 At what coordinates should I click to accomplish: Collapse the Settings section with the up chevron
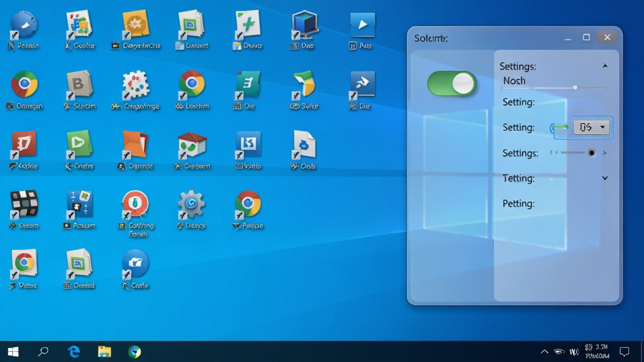605,65
